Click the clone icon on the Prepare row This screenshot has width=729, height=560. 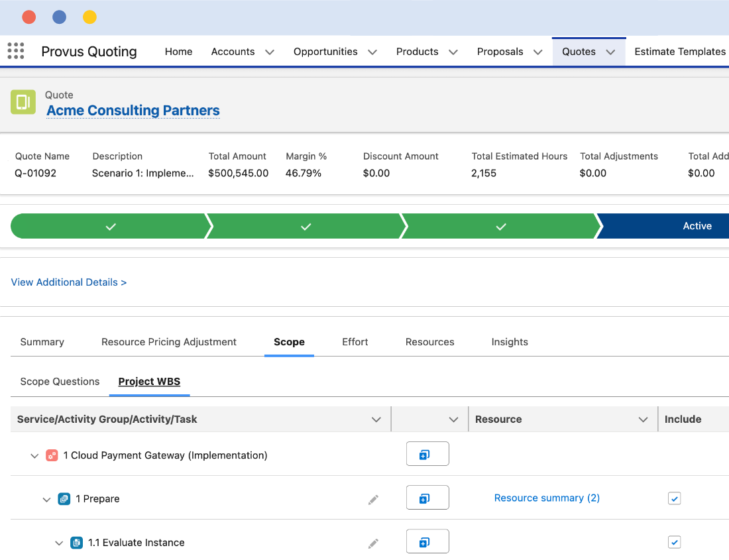click(x=427, y=497)
